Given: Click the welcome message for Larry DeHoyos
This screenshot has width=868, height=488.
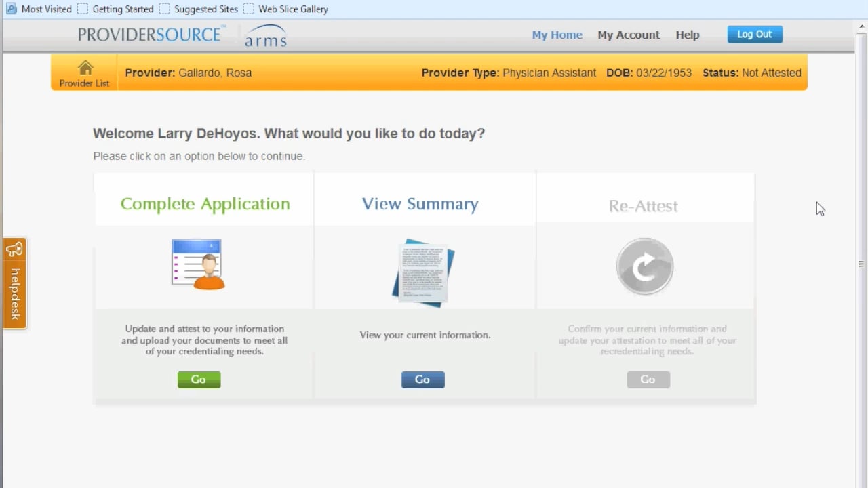Looking at the screenshot, I should 289,134.
